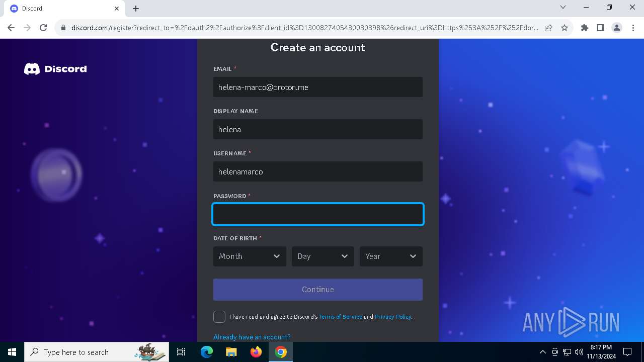Click the Chrome icon in the taskbar
This screenshot has width=644, height=362.
pyautogui.click(x=281, y=352)
